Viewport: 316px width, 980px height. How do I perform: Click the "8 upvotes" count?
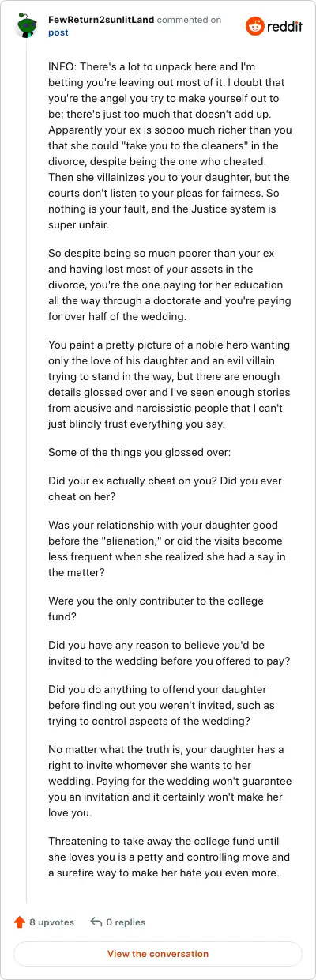point(51,922)
